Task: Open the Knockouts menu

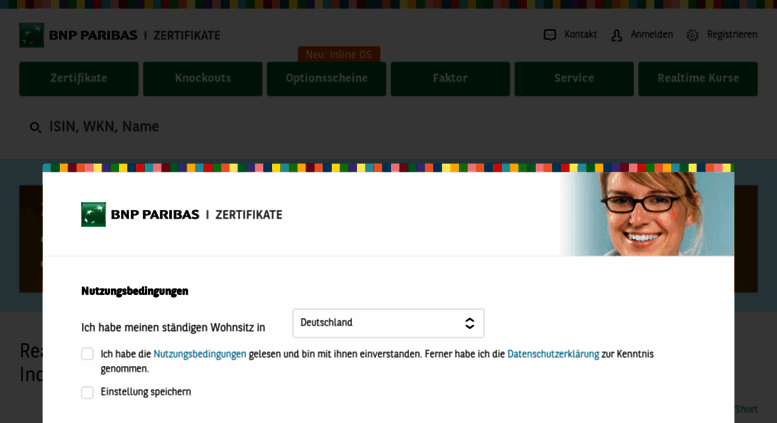Action: coord(203,79)
